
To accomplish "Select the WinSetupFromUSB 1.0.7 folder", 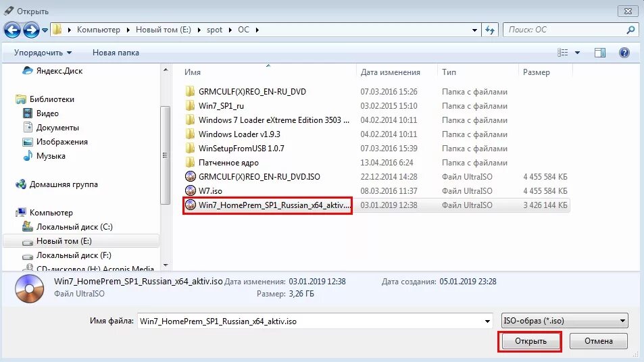I will (x=241, y=148).
